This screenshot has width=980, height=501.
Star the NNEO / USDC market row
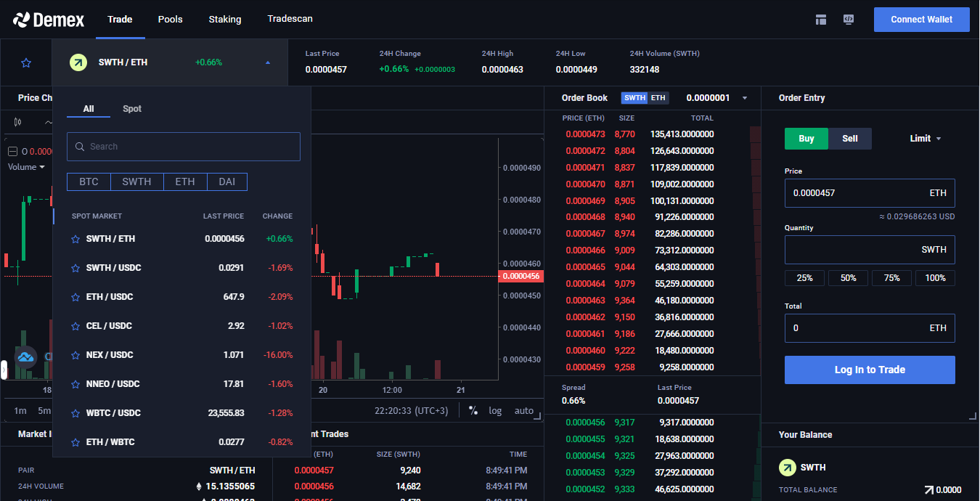coord(75,384)
